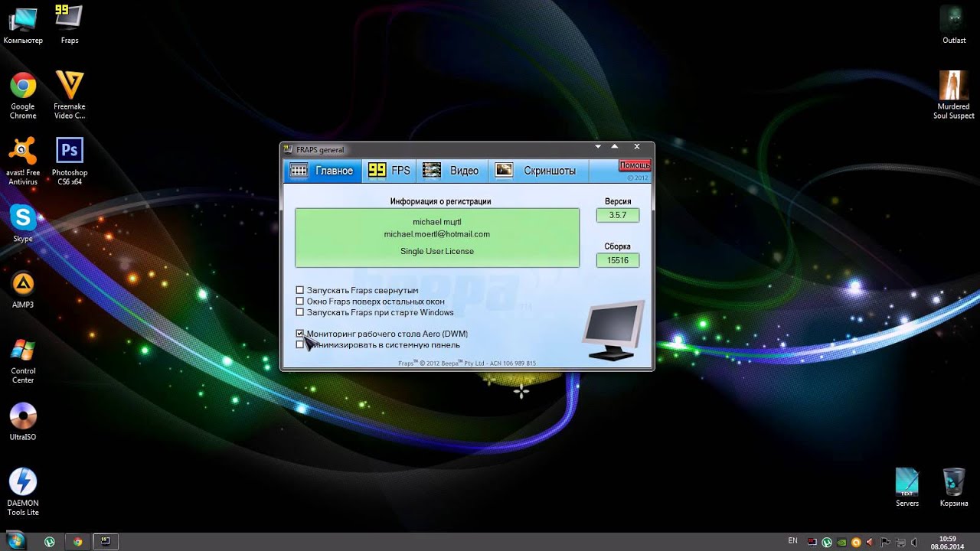
Task: Click the Single User License text
Action: click(x=437, y=251)
